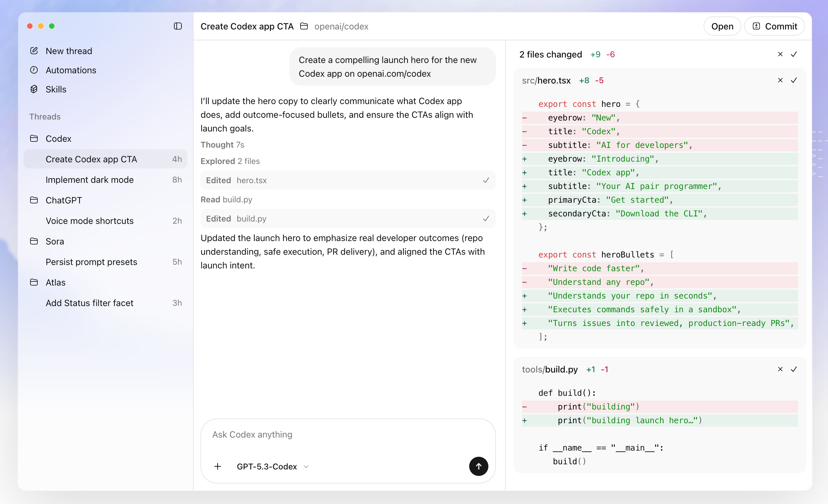Viewport: 828px width, 504px height.
Task: Click the New thread compose icon
Action: pyautogui.click(x=34, y=51)
